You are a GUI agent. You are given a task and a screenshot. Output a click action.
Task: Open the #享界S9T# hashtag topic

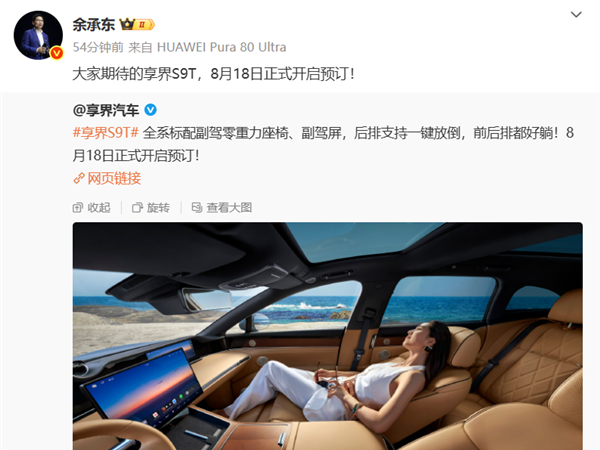click(x=106, y=133)
